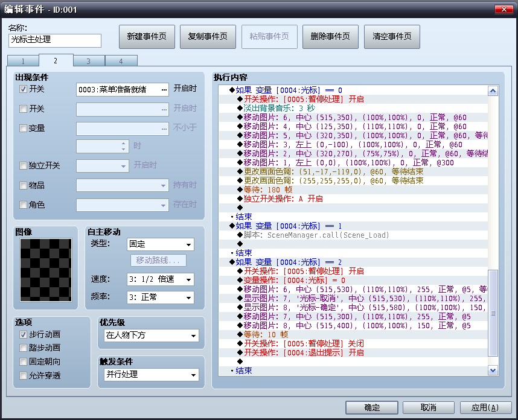Enable the 物品 condition checkbox
Viewport: 518px width, 420px height.
(x=23, y=186)
